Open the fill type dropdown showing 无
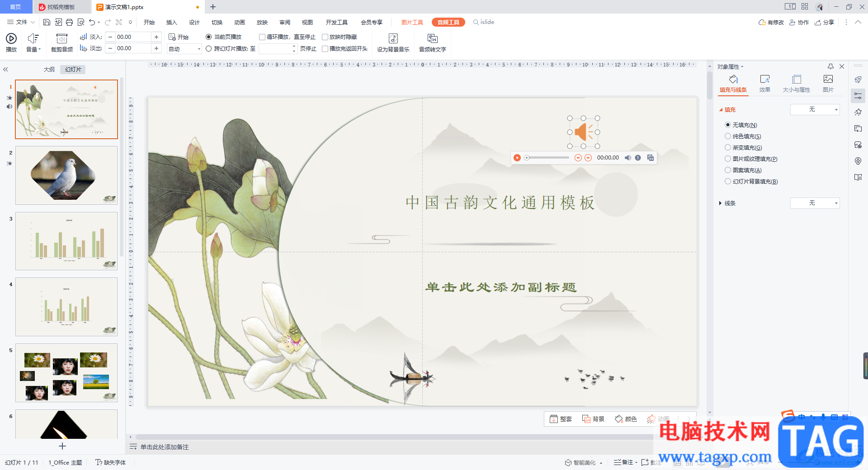 click(815, 109)
